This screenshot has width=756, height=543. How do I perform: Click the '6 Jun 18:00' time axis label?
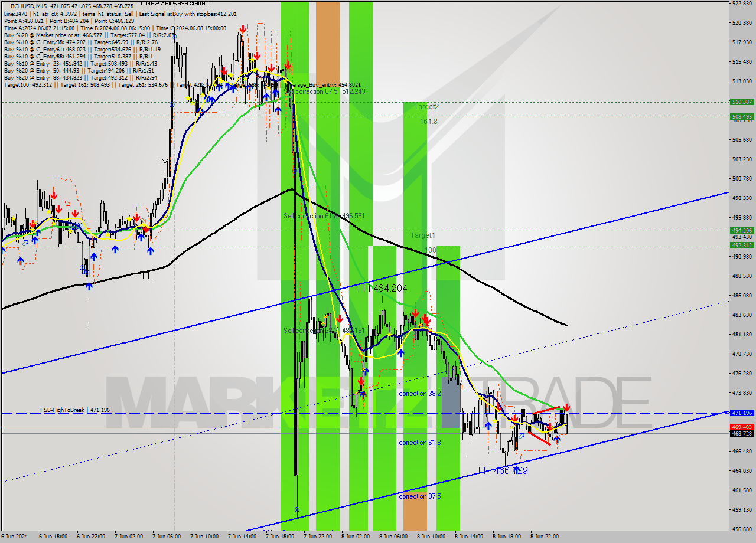point(53,537)
